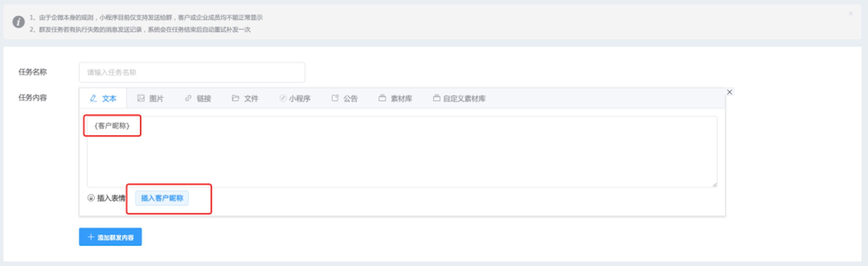Click the info icon in the notice banner
This screenshot has width=868, height=266.
coord(18,22)
